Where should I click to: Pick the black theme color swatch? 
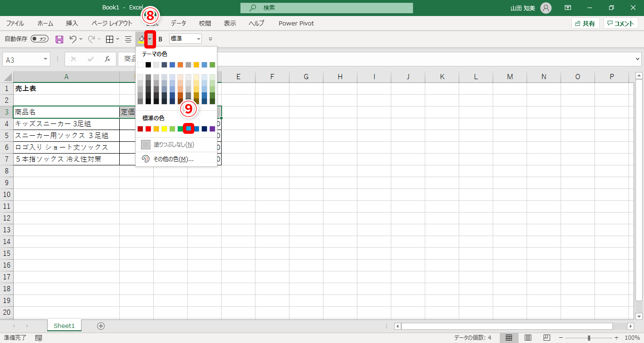(149, 65)
